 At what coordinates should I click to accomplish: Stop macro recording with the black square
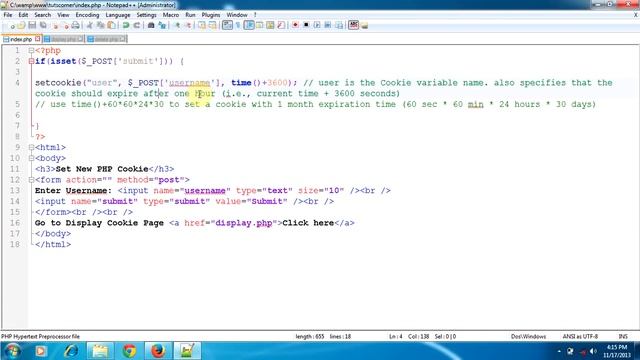(x=306, y=25)
